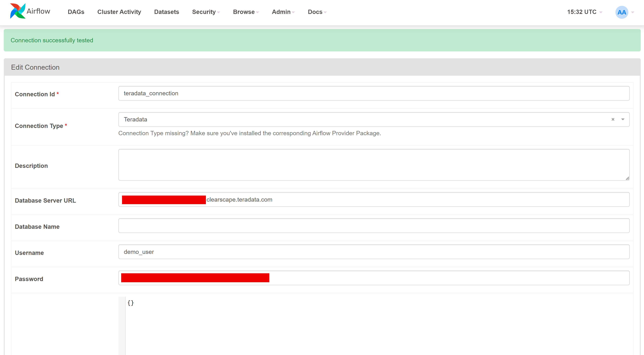Focus the Database Server URL field
Viewport: 644px width, 355px height.
coord(374,199)
